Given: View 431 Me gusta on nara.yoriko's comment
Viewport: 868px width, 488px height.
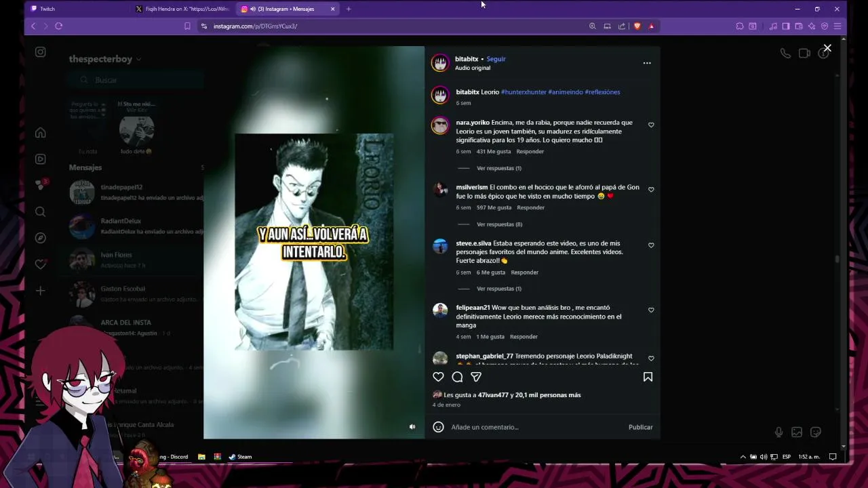Looking at the screenshot, I should tap(494, 151).
